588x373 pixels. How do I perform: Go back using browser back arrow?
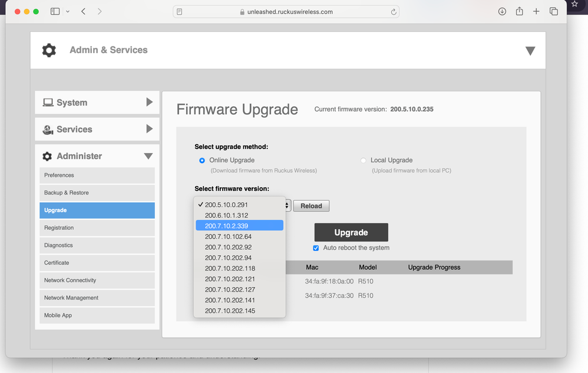(x=84, y=12)
